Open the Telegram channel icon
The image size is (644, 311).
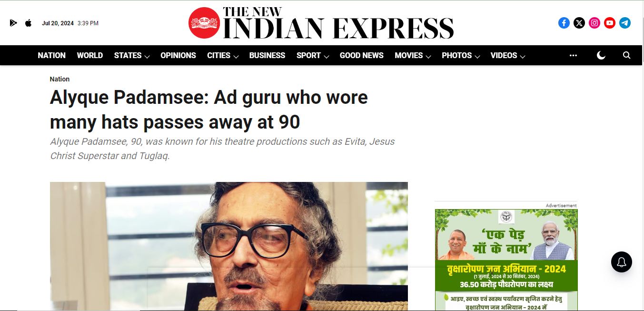click(x=624, y=23)
